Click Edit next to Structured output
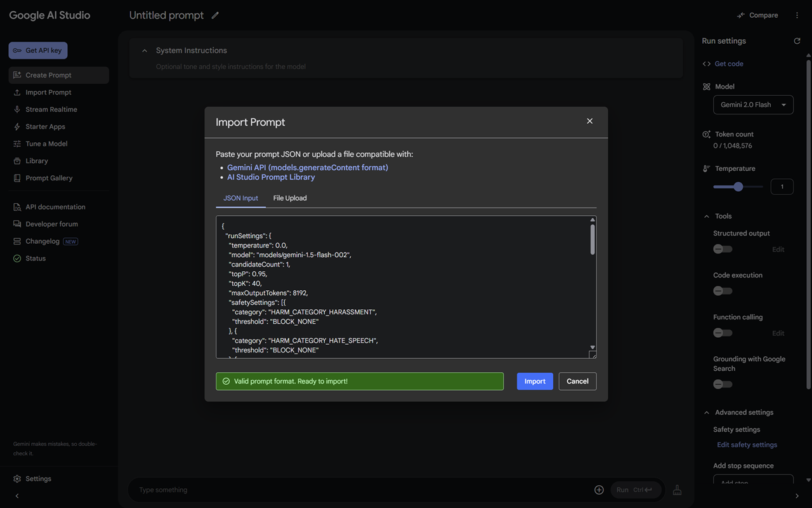Viewport: 812px width, 508px height. [778, 250]
